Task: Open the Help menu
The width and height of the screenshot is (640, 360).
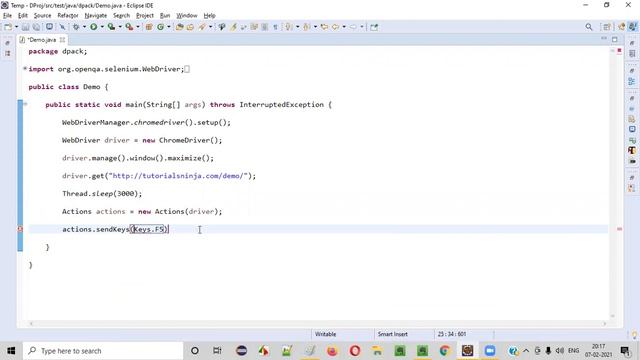Action: 209,16
